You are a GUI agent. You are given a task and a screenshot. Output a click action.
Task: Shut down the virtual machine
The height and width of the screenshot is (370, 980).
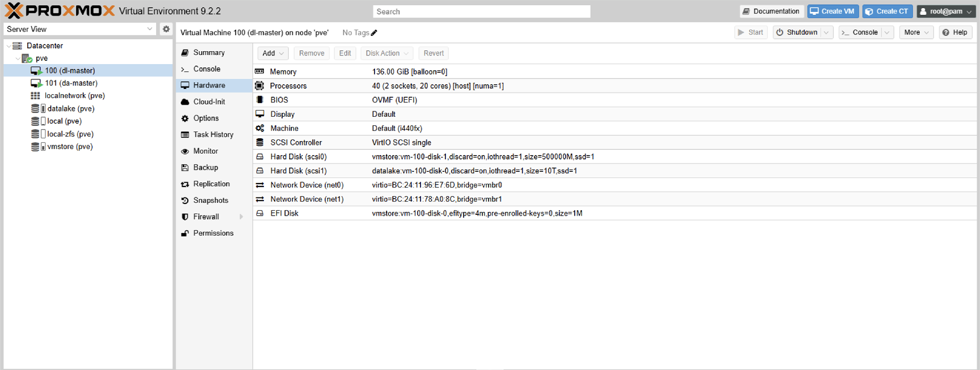797,33
